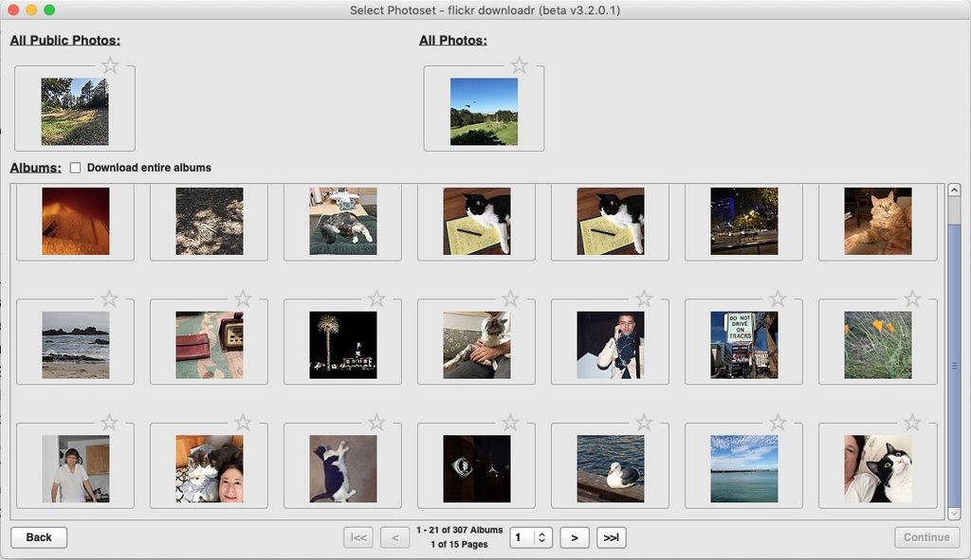Open the All Photos link
This screenshot has width=971, height=560.
point(450,40)
